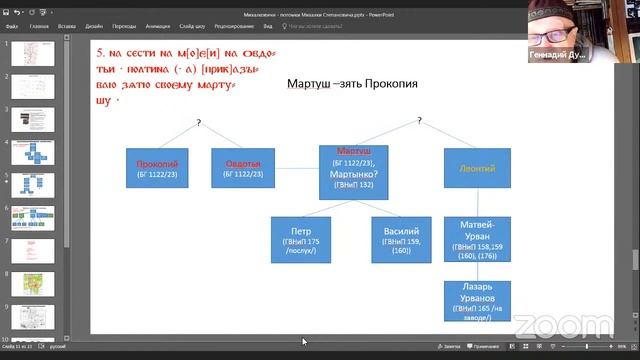Redo the last action
The width and height of the screenshot is (640, 360).
(x=32, y=12)
